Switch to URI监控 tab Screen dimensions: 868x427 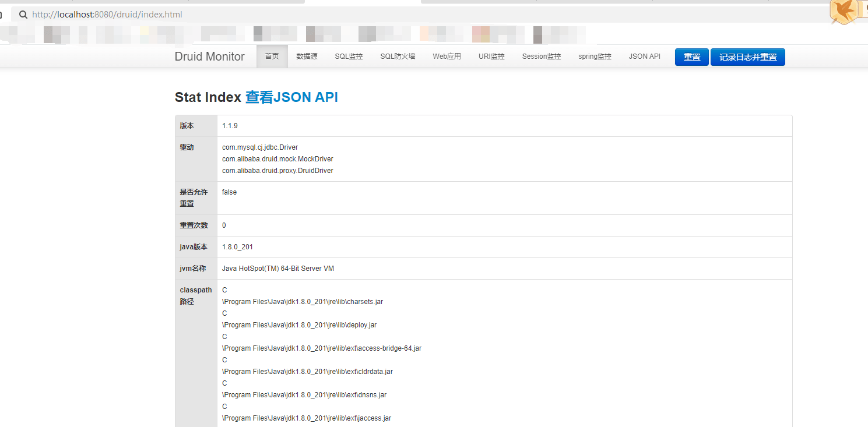(x=491, y=57)
